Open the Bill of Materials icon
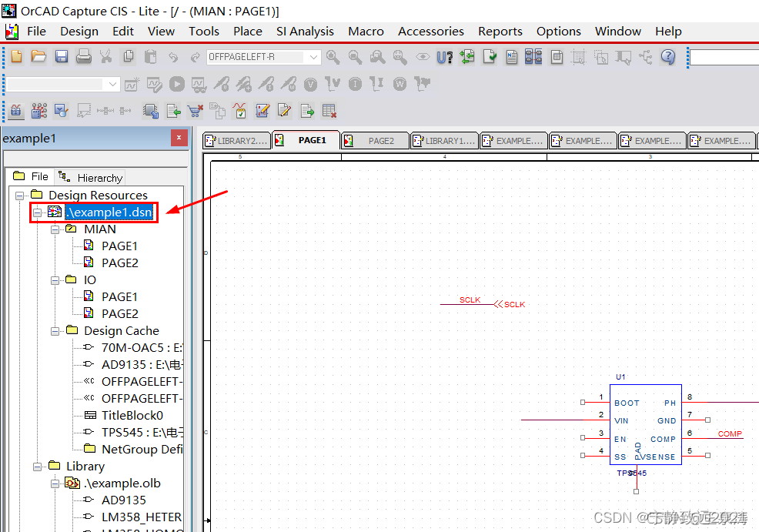The image size is (759, 532). [x=557, y=57]
